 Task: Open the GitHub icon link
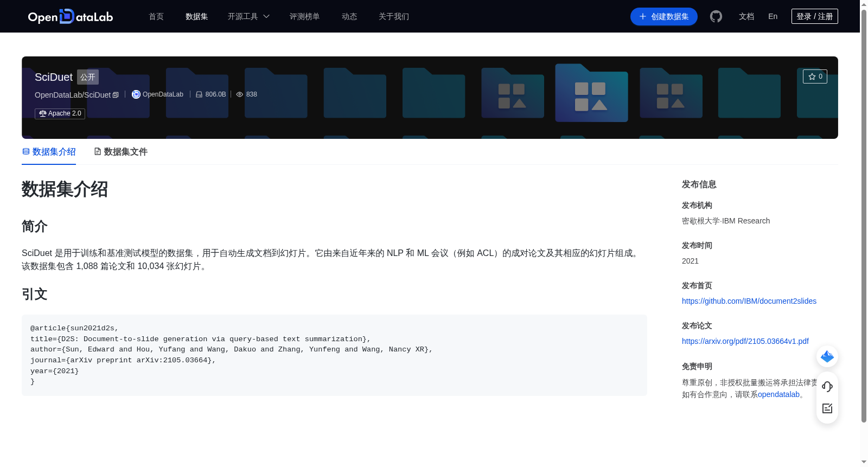click(716, 17)
